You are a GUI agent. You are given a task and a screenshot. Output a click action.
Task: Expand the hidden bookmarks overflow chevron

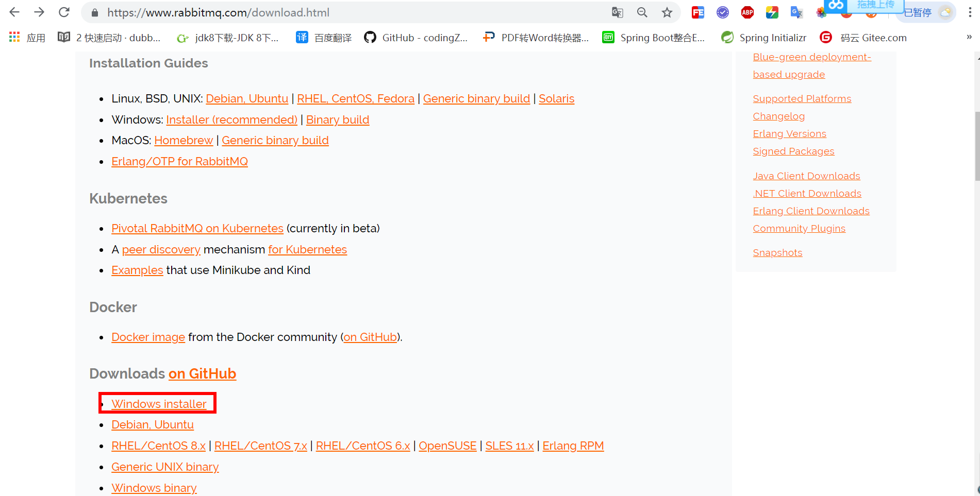(969, 37)
